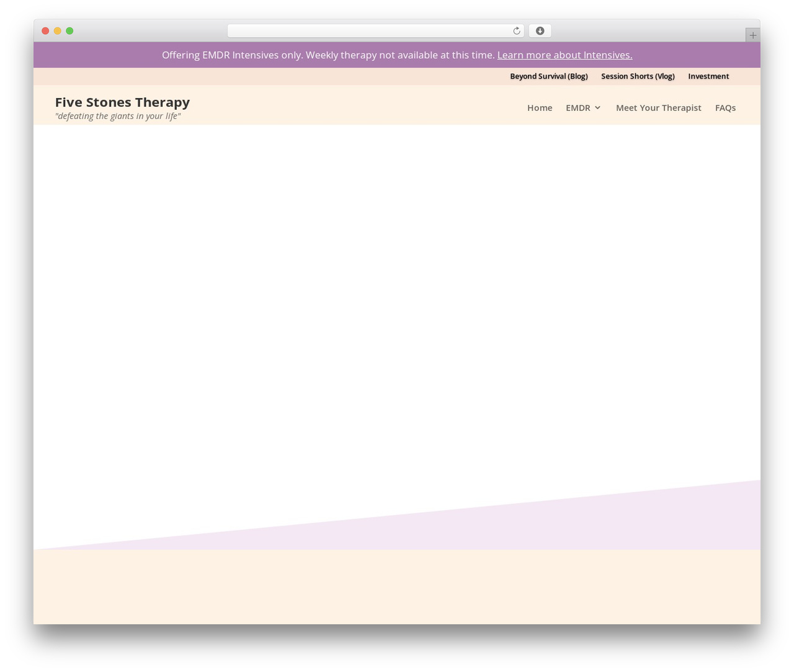Minimize the window with the yellow button
This screenshot has width=794, height=672.
[58, 31]
